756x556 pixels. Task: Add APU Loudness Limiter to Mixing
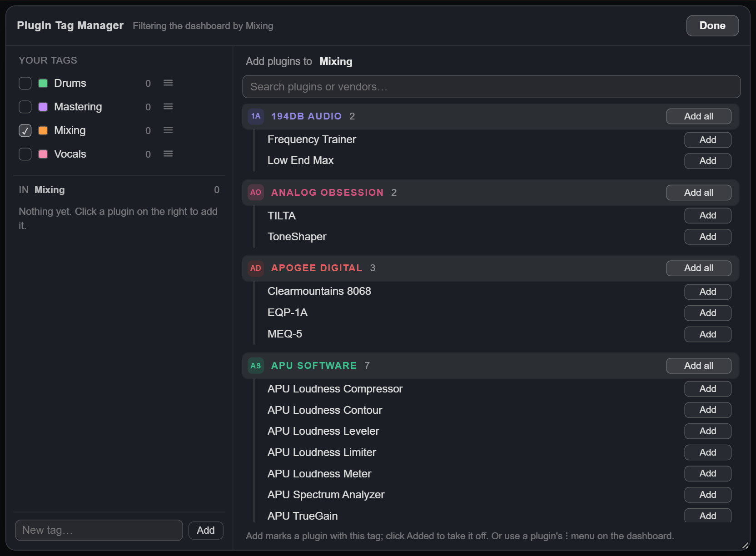coord(708,452)
